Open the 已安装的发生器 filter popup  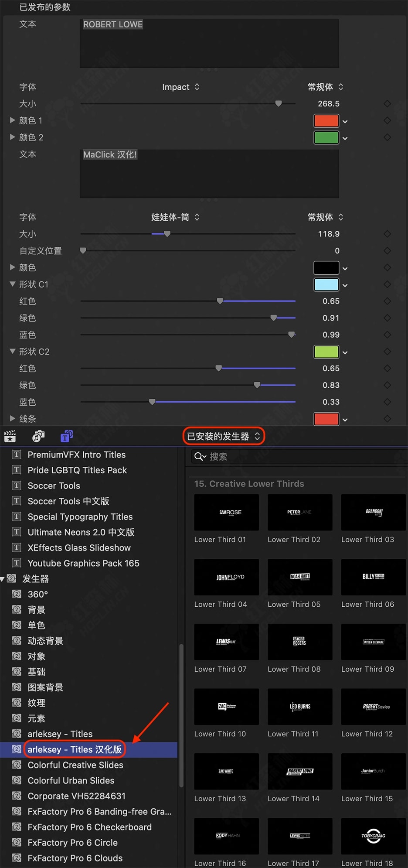(224, 436)
